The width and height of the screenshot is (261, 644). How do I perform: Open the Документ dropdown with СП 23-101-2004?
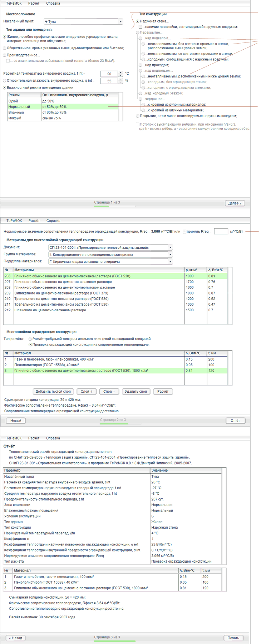(170, 247)
